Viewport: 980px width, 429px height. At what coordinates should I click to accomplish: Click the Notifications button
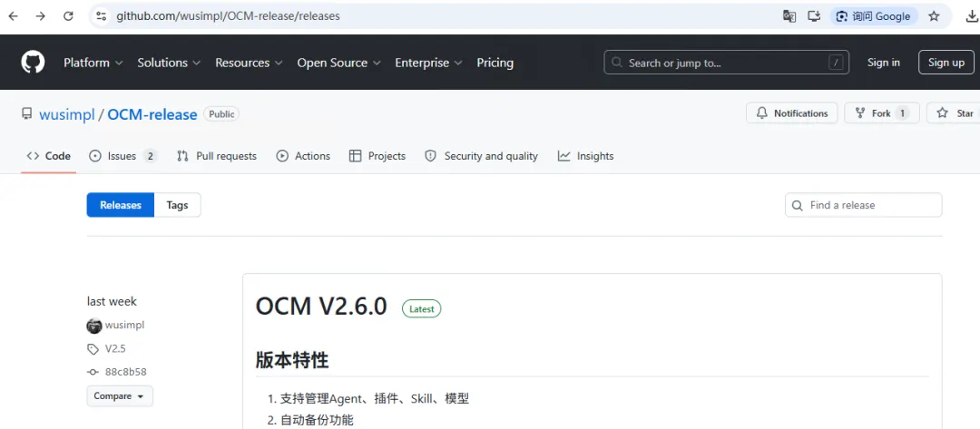[792, 113]
